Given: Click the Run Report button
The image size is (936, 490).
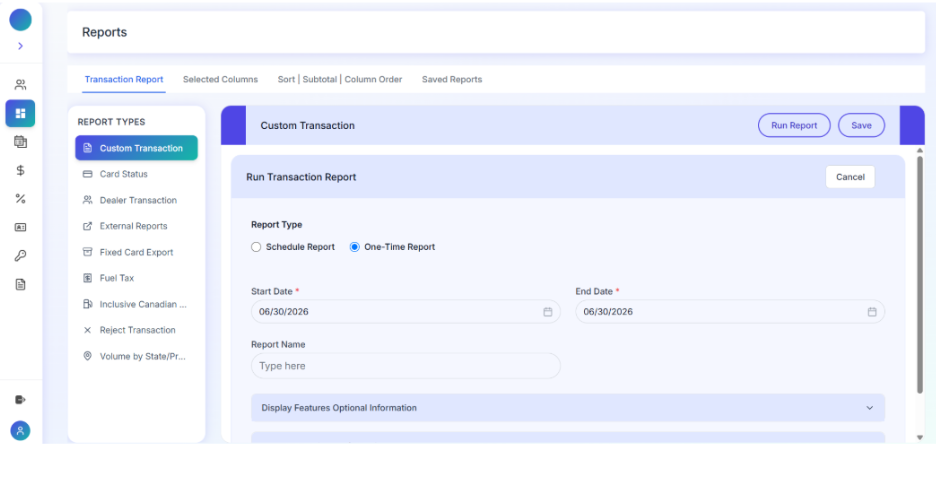Looking at the screenshot, I should [794, 125].
